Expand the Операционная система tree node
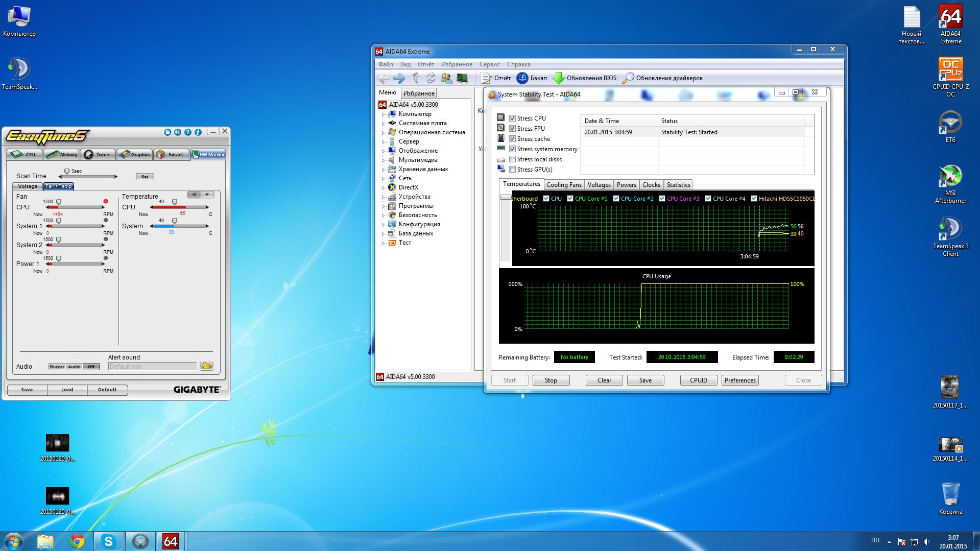 pos(383,133)
